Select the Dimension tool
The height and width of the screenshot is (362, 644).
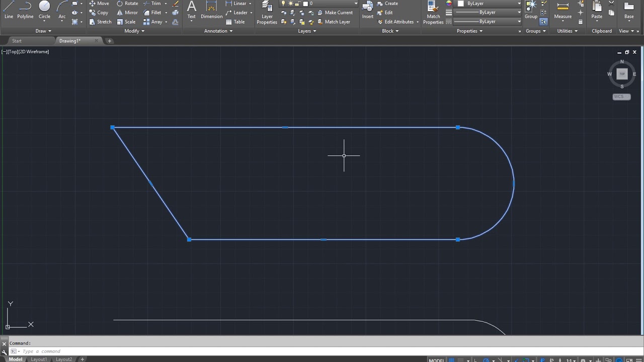[x=212, y=10]
